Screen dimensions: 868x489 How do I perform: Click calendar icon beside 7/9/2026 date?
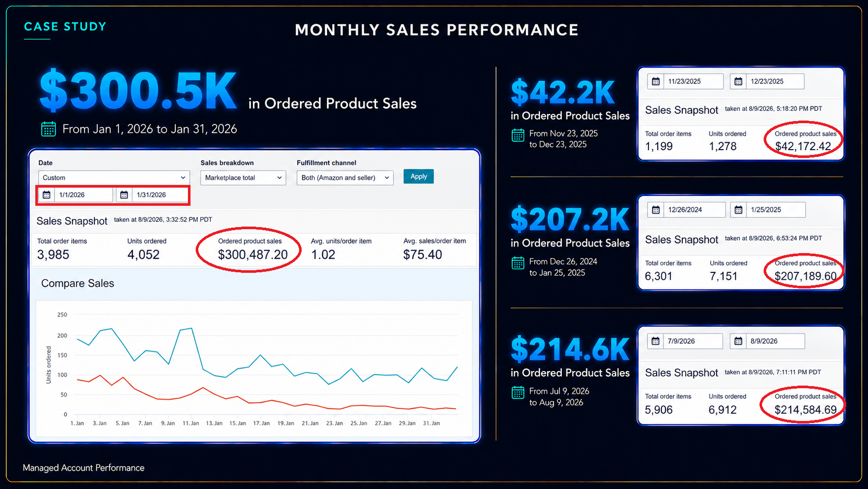656,341
